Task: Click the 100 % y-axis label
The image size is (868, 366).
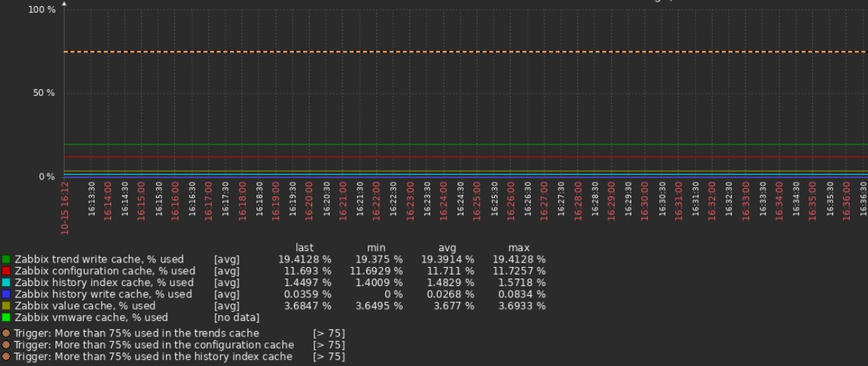Action: (42, 10)
